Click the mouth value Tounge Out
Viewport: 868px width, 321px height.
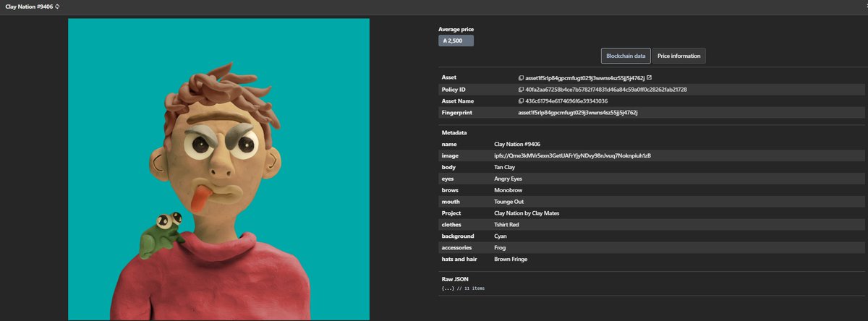pyautogui.click(x=510, y=202)
